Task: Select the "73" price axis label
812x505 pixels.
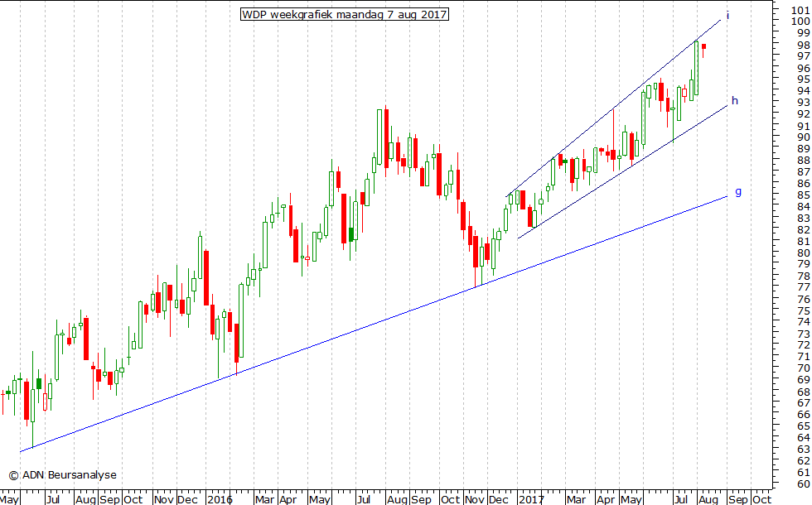Action: [x=804, y=334]
